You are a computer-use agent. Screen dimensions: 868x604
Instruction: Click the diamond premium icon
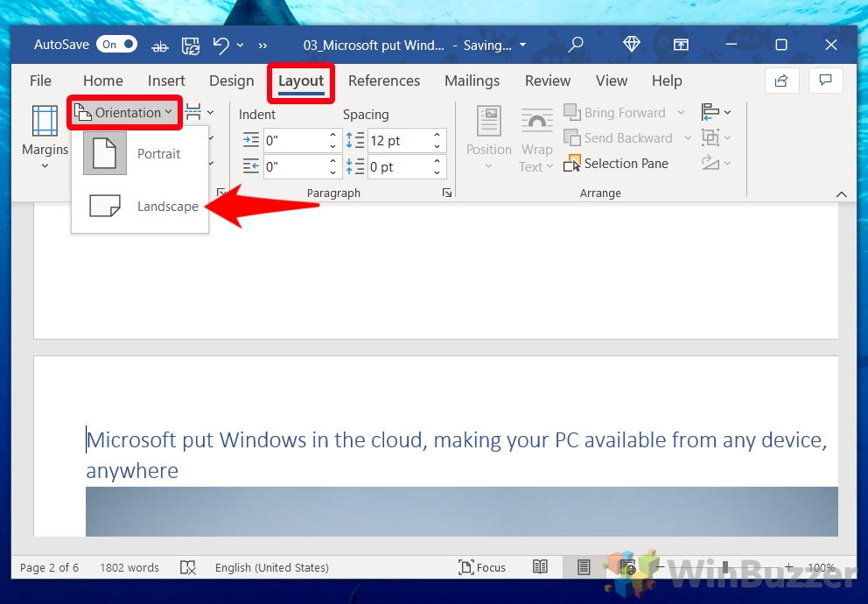tap(631, 44)
